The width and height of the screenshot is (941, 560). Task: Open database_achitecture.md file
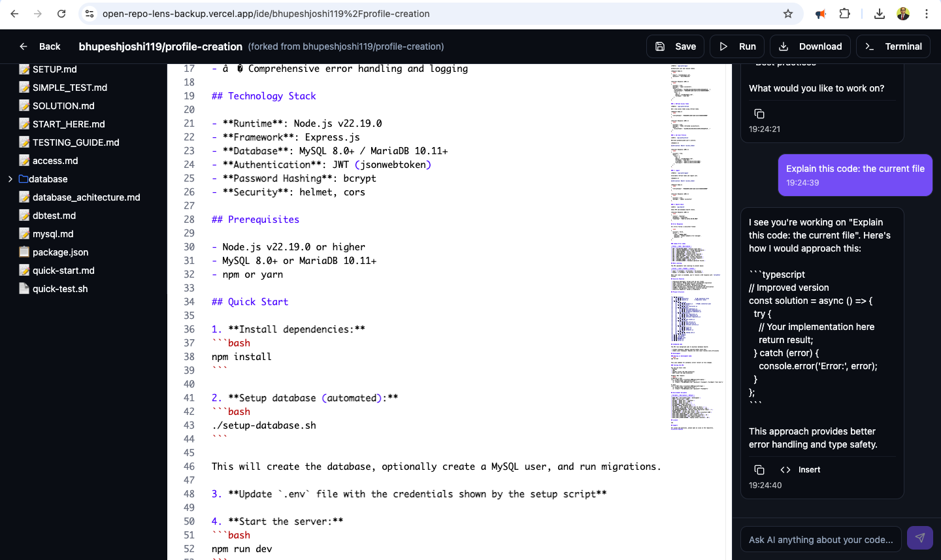point(86,197)
